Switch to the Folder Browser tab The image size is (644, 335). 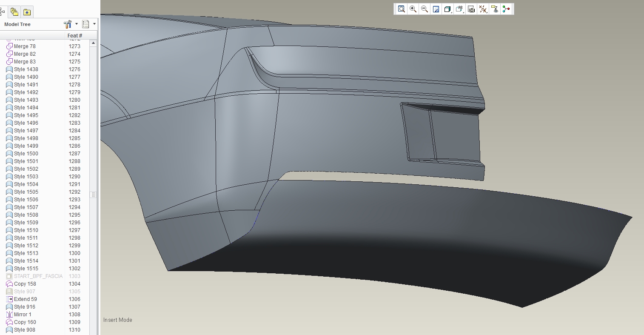(14, 12)
